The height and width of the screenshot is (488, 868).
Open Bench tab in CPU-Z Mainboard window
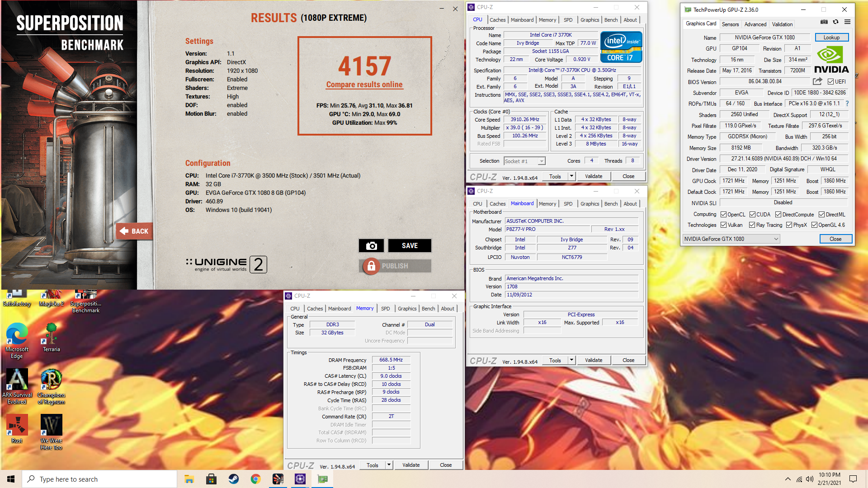click(x=611, y=204)
